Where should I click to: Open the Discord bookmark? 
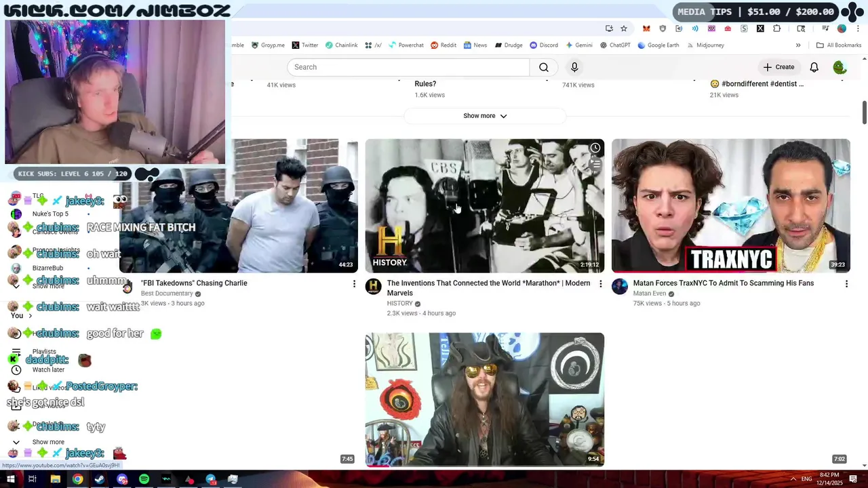coord(544,45)
